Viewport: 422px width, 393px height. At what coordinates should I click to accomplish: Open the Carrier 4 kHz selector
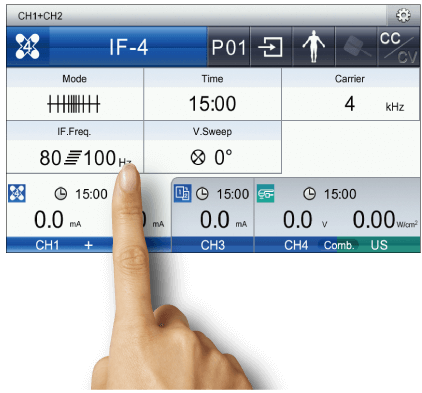[x=351, y=94]
